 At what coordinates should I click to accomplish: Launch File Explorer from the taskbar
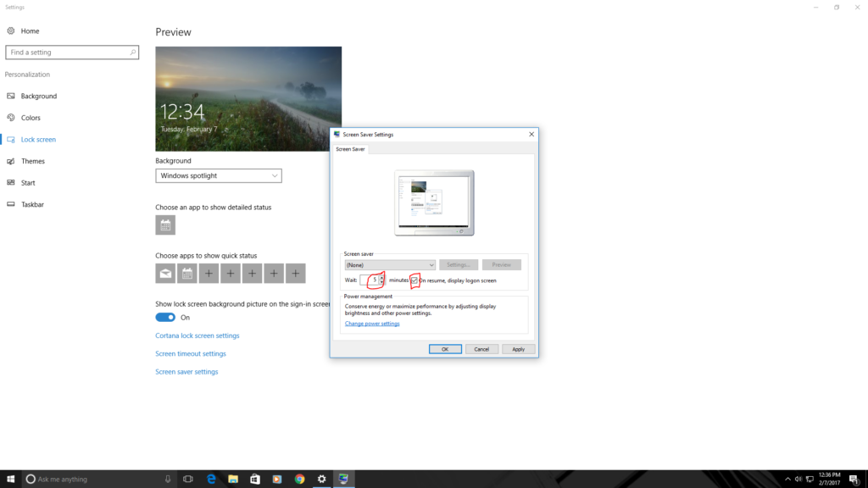click(232, 479)
